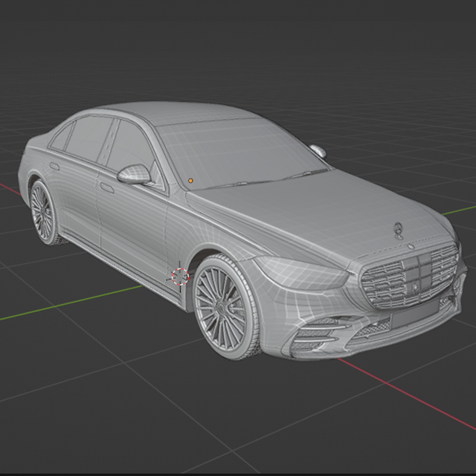The image size is (476, 476).
Task: Select the Mercedes star hood ornament
Action: pos(398,231)
